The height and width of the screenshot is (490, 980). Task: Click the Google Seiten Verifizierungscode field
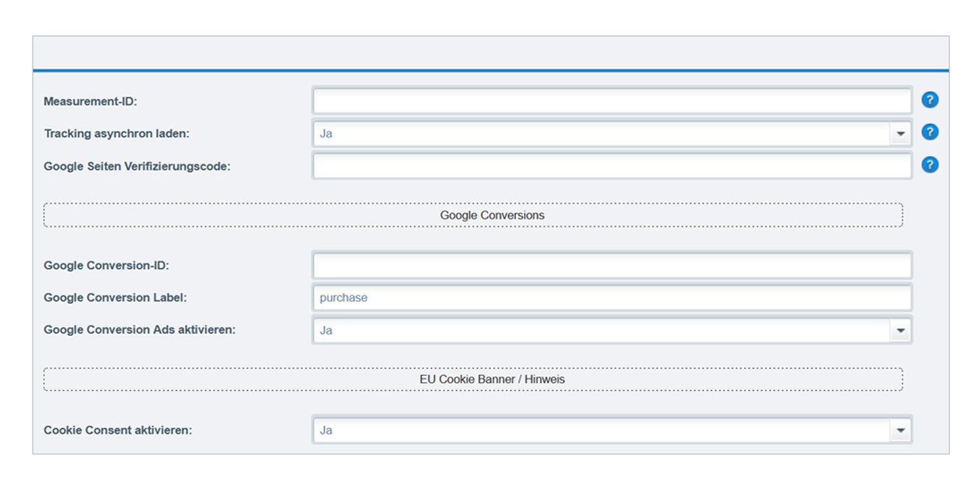[x=612, y=165]
